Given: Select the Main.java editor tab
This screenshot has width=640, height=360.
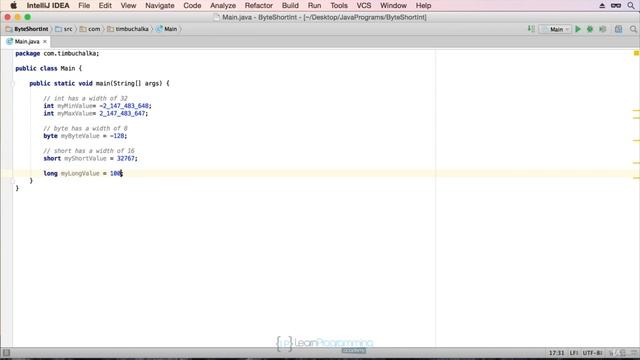Looking at the screenshot, I should 24,41.
